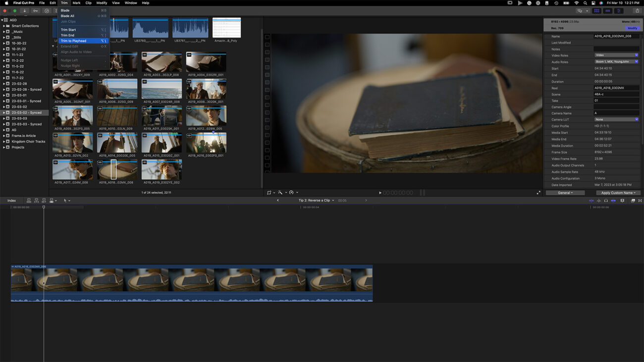The width and height of the screenshot is (644, 362).
Task: Toggle Solo with the headphones icon
Action: pos(606,200)
